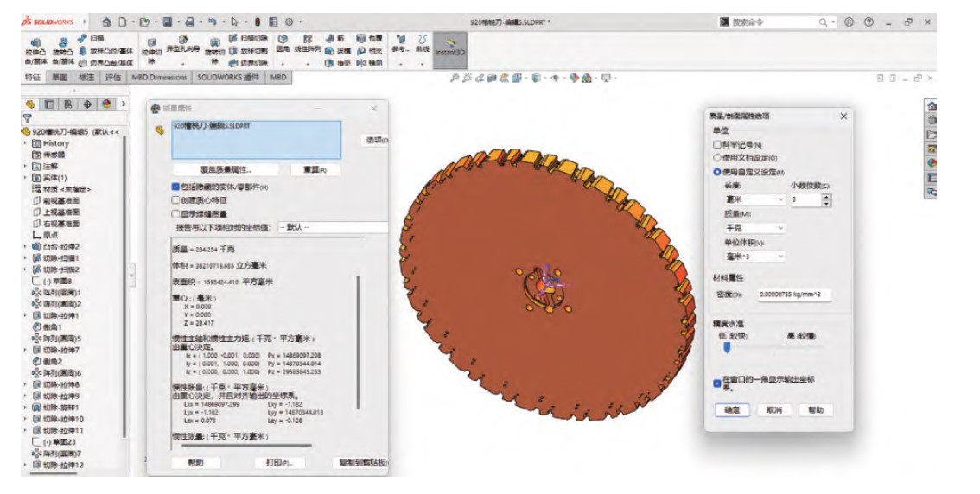Enable the scientific notation (科学记号) checkbox

[x=716, y=145]
